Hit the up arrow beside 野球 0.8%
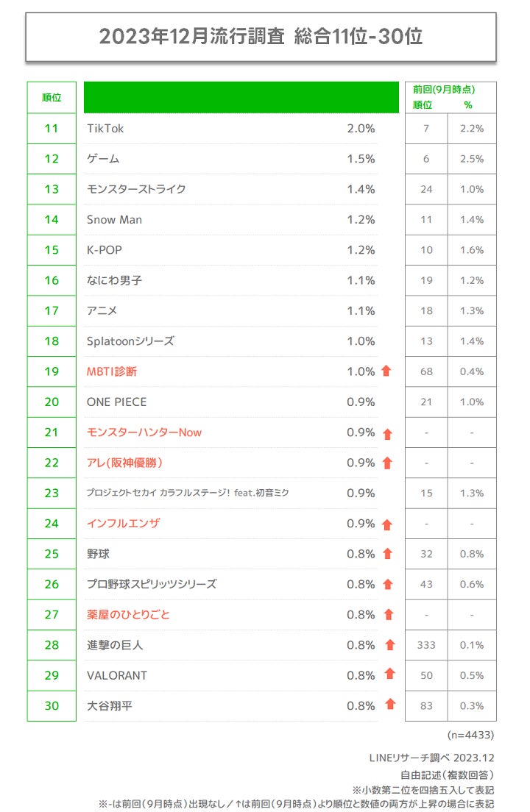This screenshot has height=812, width=530. click(x=387, y=555)
